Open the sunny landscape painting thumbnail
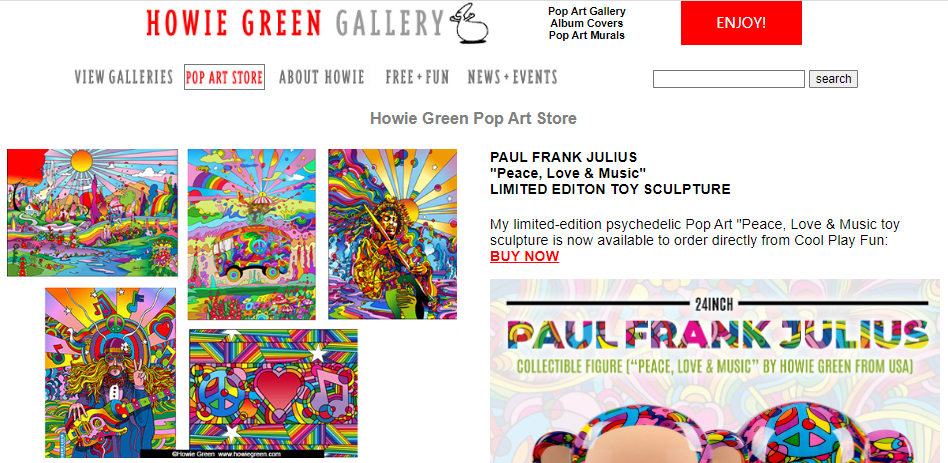 click(x=93, y=213)
